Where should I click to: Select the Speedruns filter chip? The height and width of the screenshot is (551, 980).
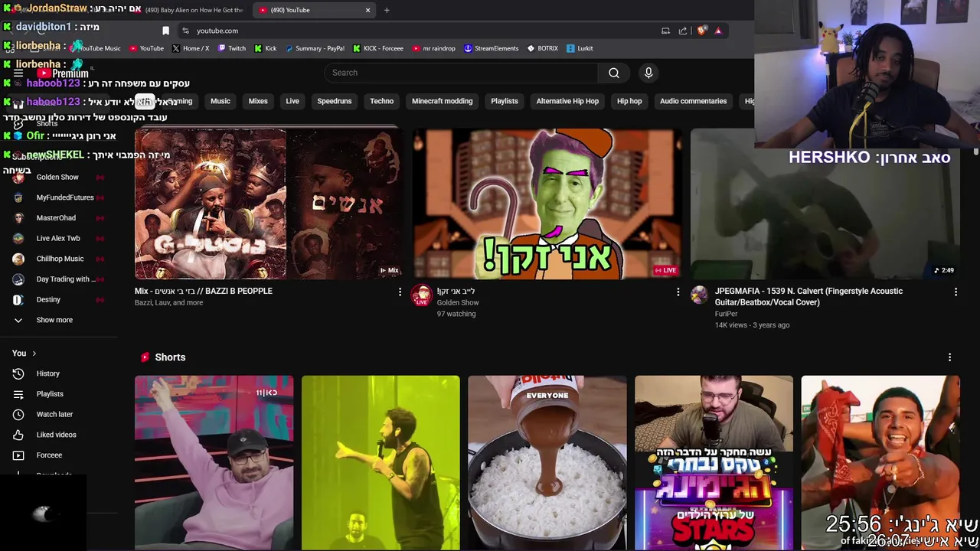[335, 101]
